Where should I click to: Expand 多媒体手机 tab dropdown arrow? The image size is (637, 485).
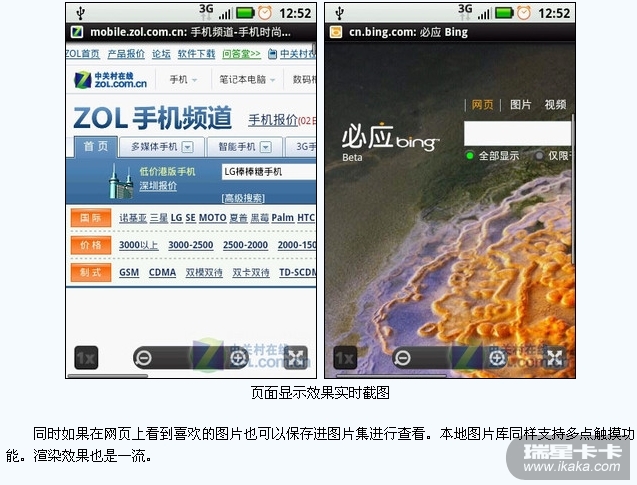(x=188, y=147)
